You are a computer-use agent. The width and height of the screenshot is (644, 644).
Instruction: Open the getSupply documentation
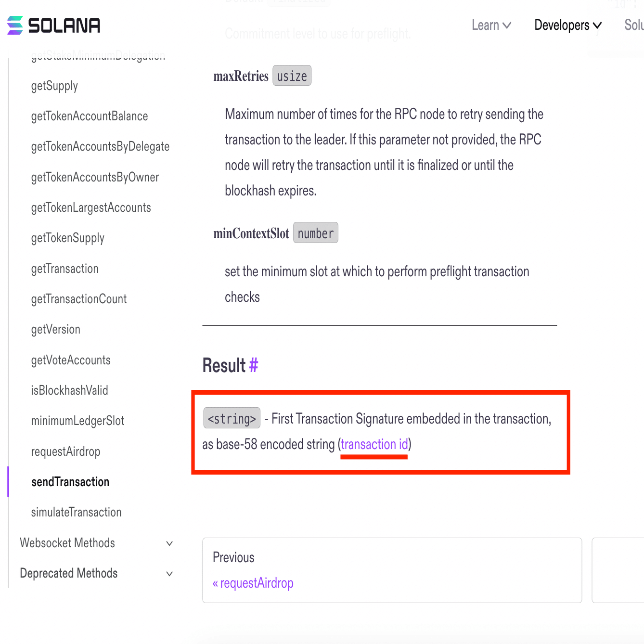point(54,86)
